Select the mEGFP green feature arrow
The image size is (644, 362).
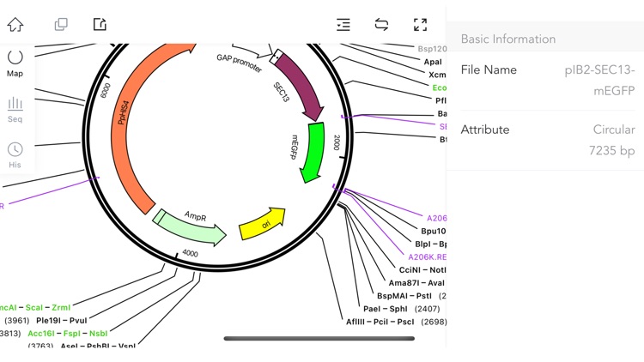313,153
